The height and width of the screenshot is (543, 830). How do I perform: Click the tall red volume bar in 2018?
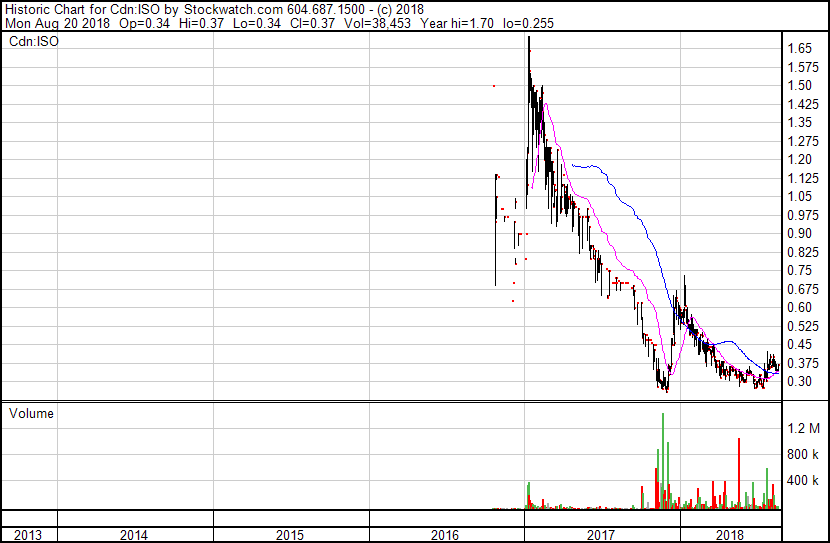(x=739, y=474)
